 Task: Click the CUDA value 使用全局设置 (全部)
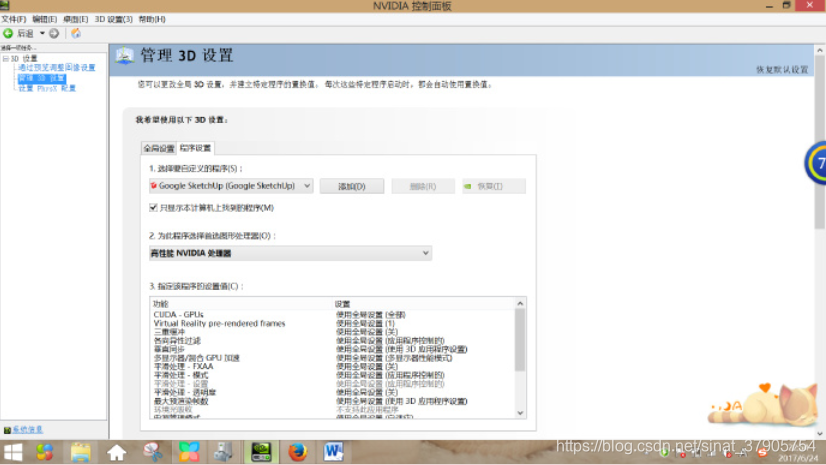click(371, 314)
